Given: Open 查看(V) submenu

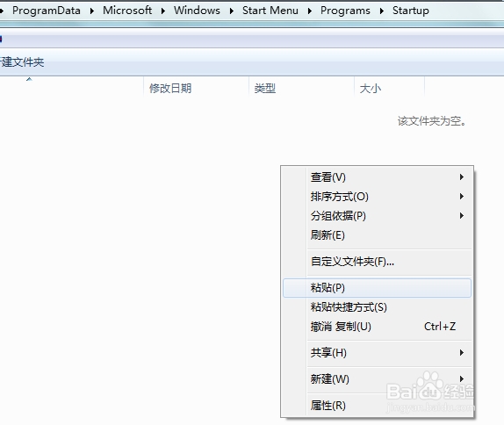Looking at the screenshot, I should 377,177.
